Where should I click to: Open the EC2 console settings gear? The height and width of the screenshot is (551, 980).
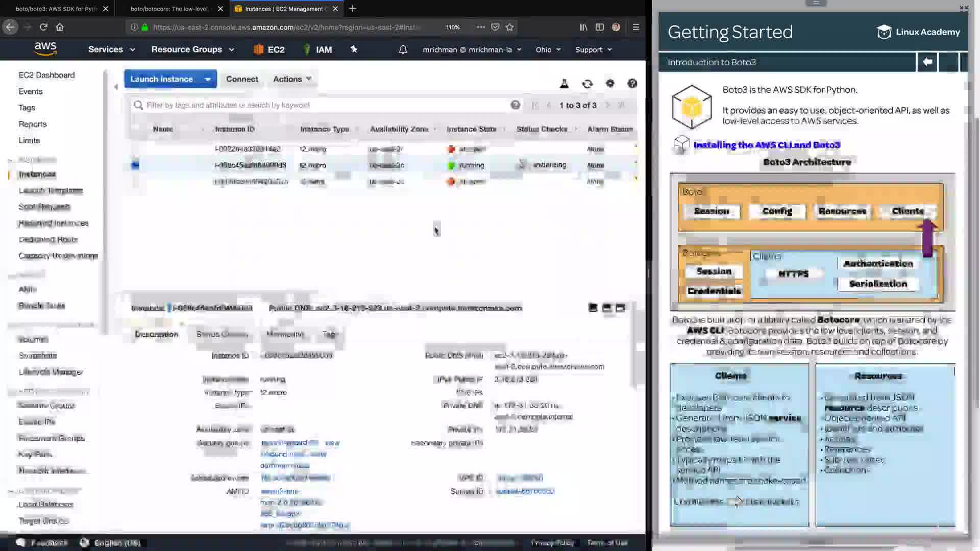[610, 84]
